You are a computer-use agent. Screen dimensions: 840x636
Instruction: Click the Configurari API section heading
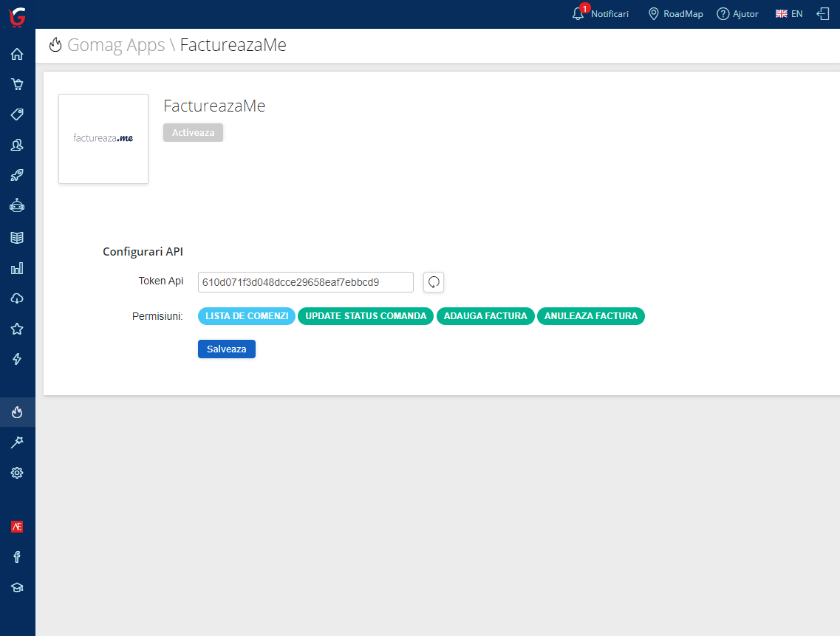coord(143,252)
